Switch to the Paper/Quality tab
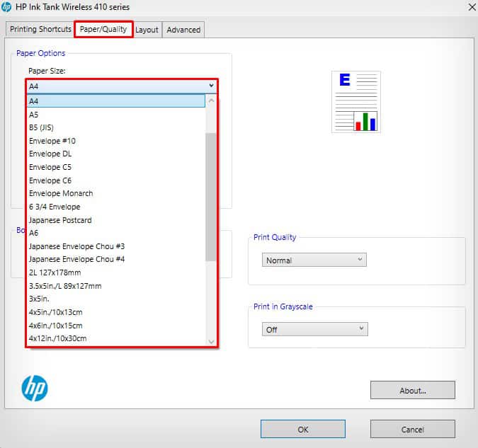Screen dimensions: 478x448 tap(103, 29)
